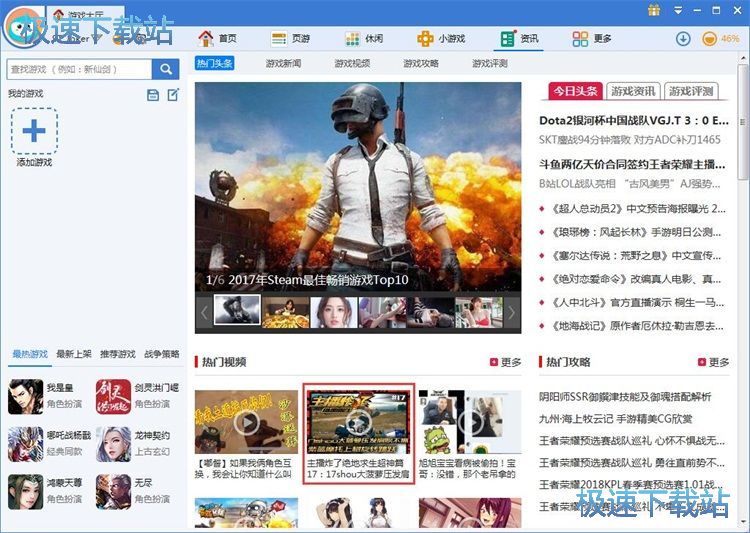Select the 游戏攻略 sub-tab
Screen dimensions: 750x533
(x=421, y=63)
